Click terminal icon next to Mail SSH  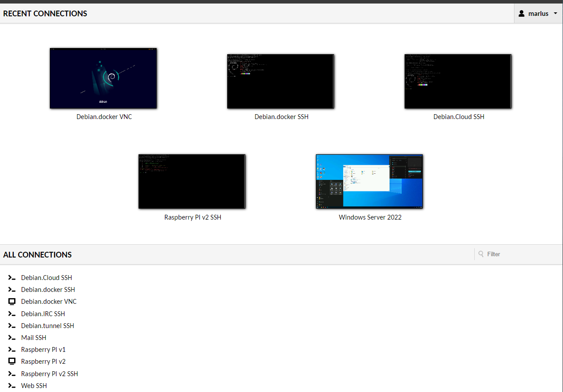[12, 338]
